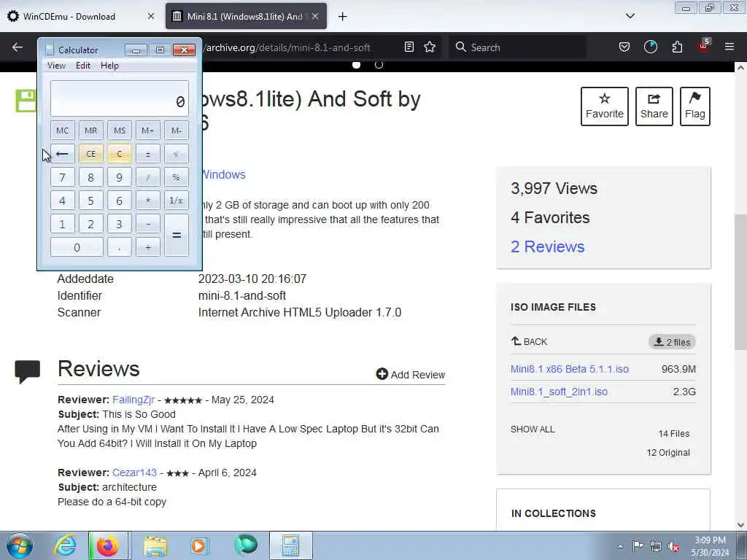Click the Favorite button
This screenshot has height=560, width=747.
tap(605, 106)
